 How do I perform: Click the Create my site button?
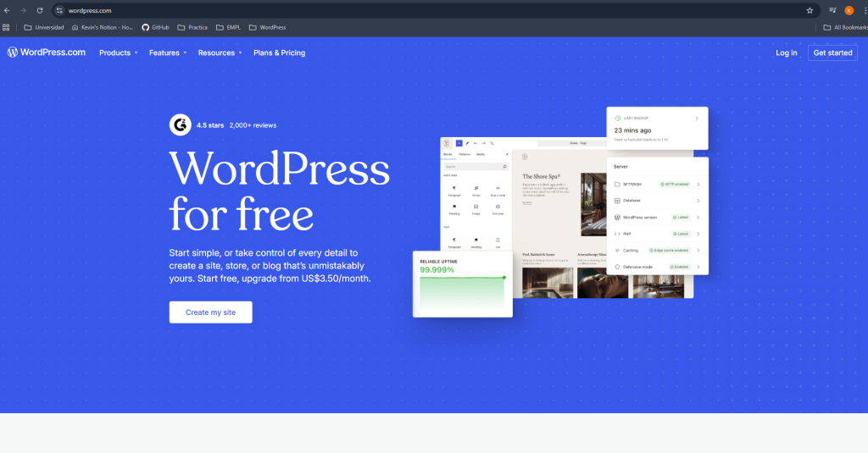210,312
